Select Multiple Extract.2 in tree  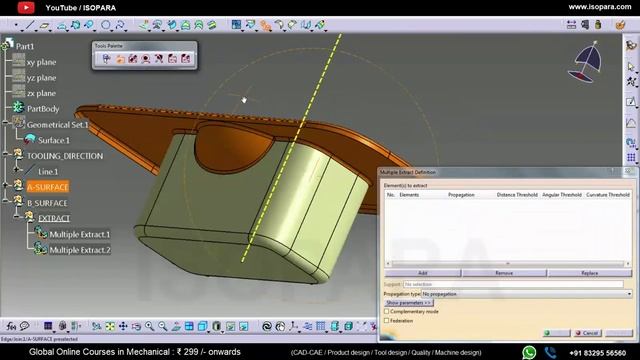[x=80, y=250]
